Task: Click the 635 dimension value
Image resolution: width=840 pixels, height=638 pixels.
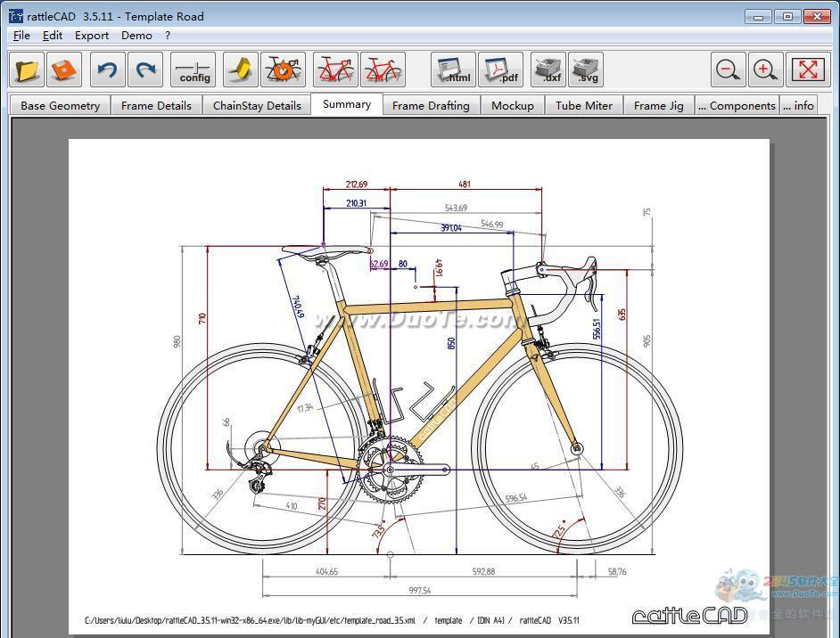Action: click(622, 315)
